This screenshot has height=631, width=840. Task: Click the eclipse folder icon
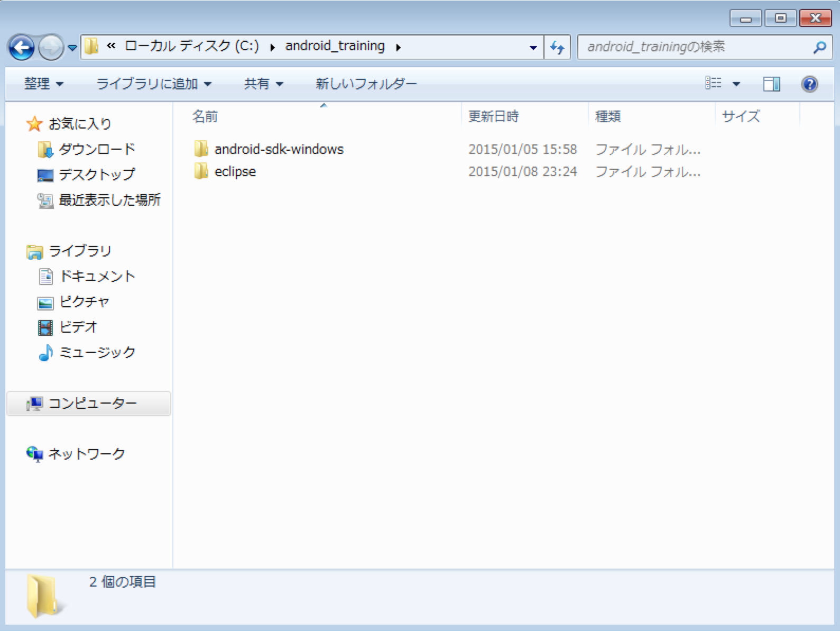(x=201, y=171)
